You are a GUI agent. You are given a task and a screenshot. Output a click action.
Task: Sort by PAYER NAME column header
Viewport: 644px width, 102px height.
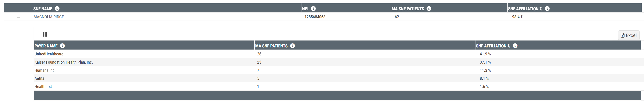point(46,46)
